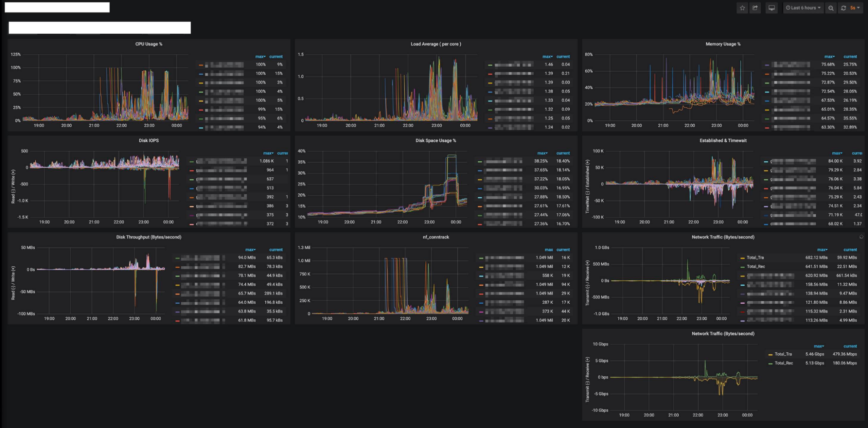
Task: Open the Disk Space Usage % panel menu
Action: coord(436,141)
